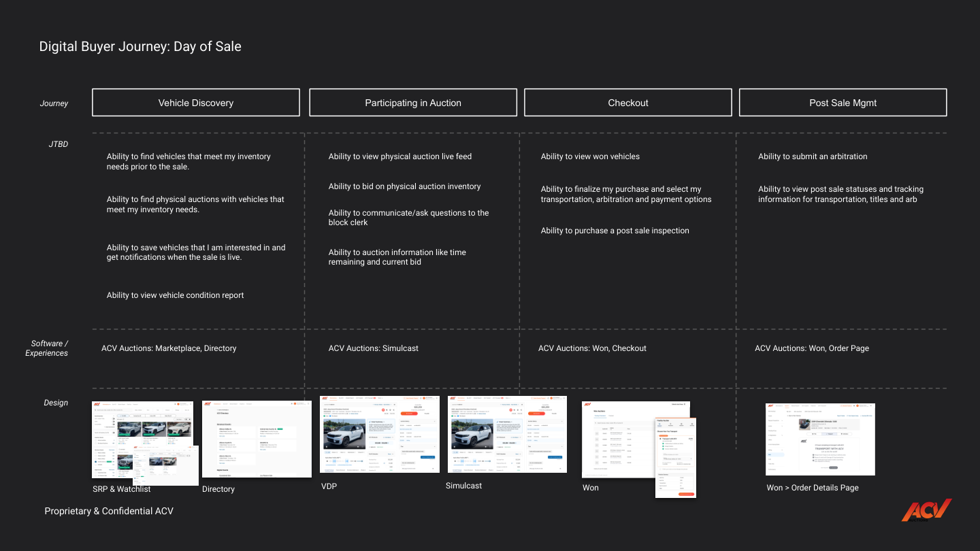Click 'Ability to save vehicles that I am interested in'
Image resolution: width=980 pixels, height=551 pixels.
click(196, 252)
